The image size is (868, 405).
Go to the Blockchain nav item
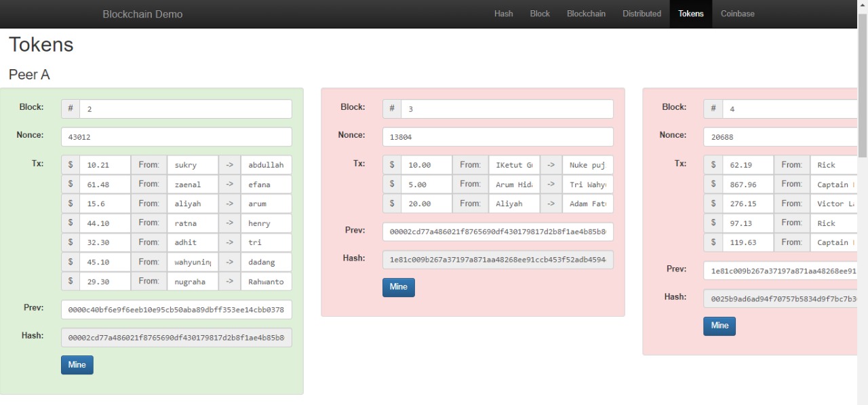tap(586, 14)
